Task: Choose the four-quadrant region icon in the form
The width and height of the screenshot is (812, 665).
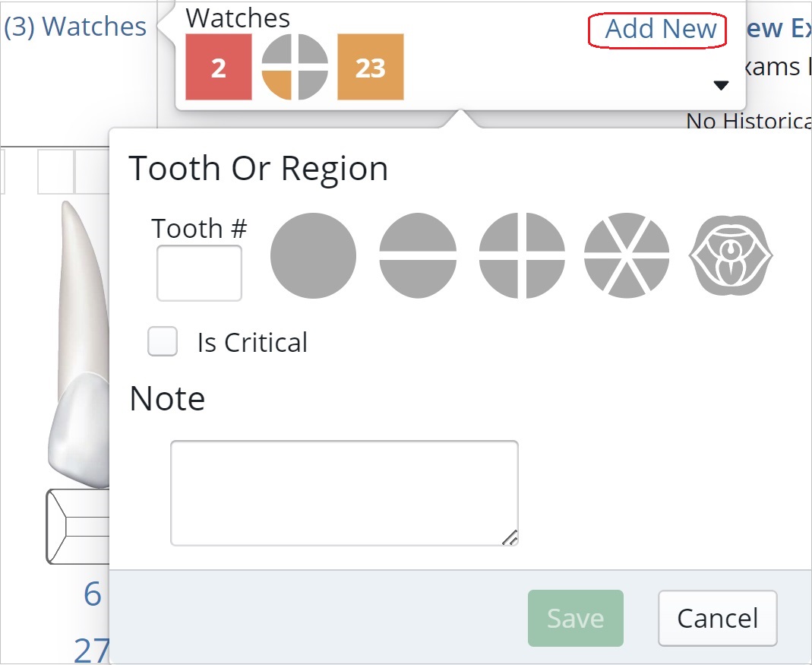Action: pos(522,255)
